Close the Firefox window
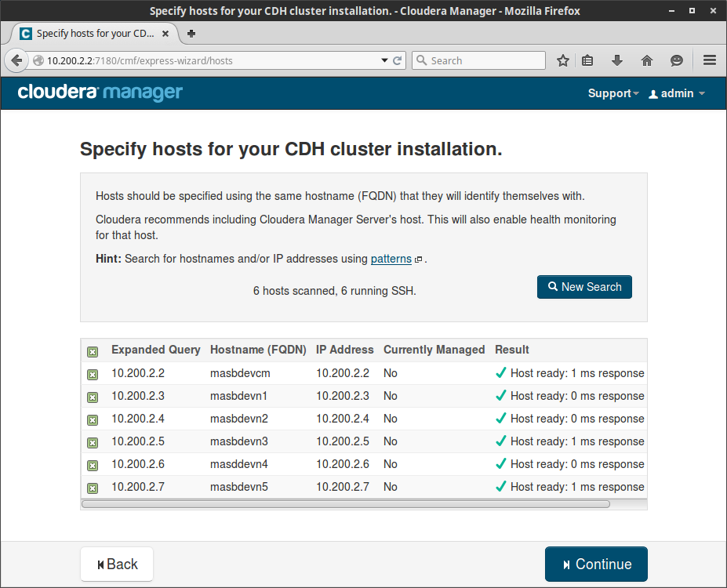727x588 pixels. point(713,11)
